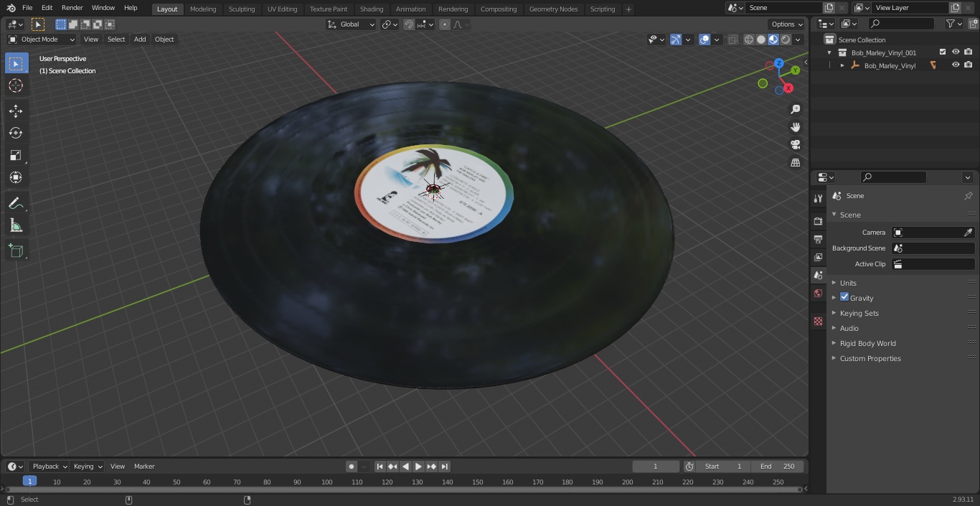Open the Edit menu
Image resolution: width=980 pixels, height=506 pixels.
tap(47, 8)
